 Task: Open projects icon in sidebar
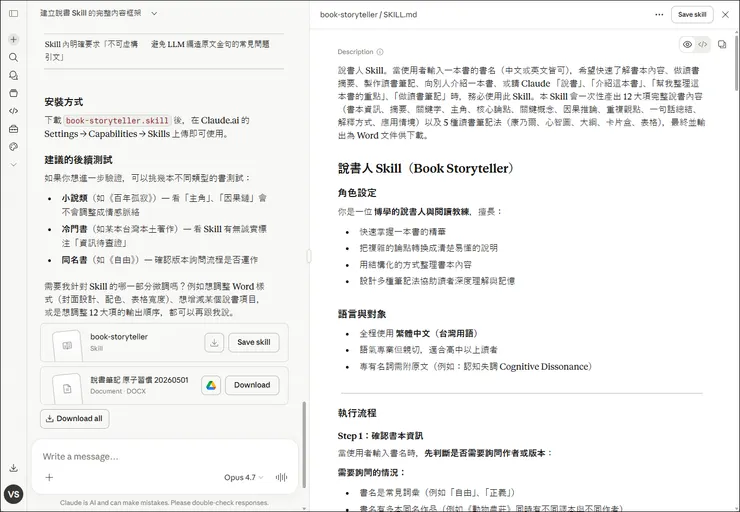pyautogui.click(x=14, y=93)
